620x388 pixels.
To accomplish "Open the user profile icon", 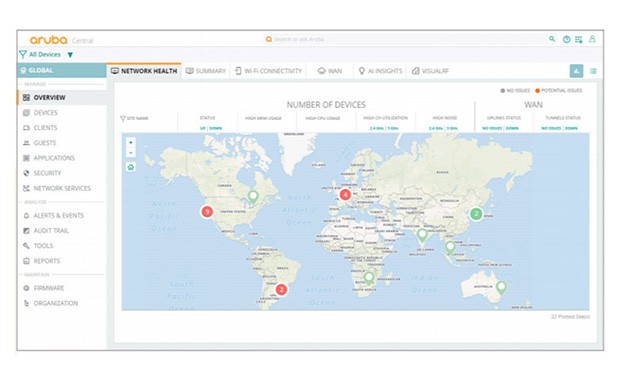I will 592,39.
